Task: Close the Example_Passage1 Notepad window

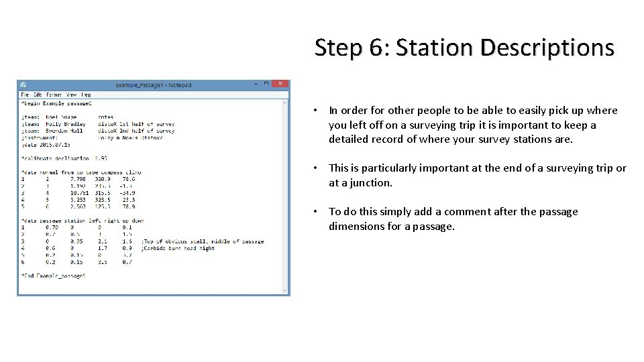Action: pos(280,84)
